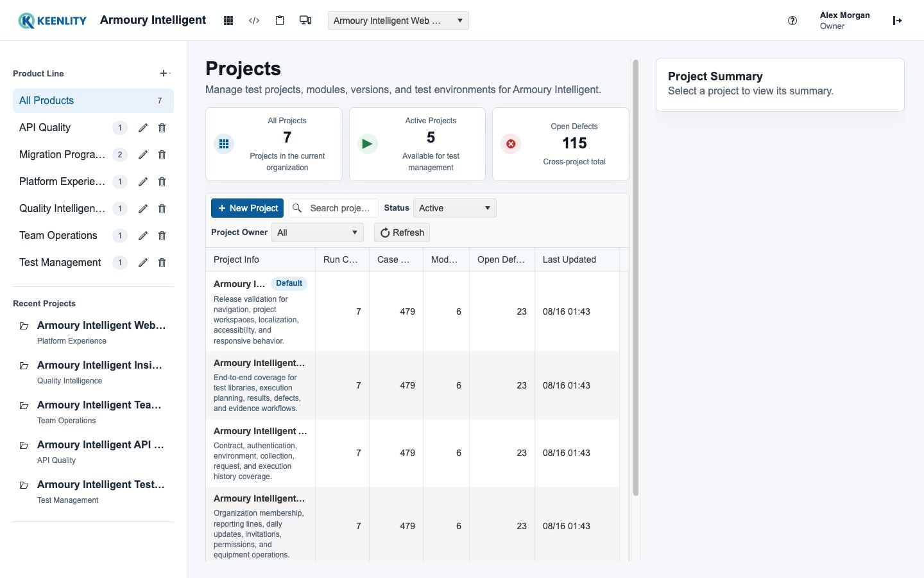Delete the Test Management product line
The height and width of the screenshot is (578, 924).
pos(162,263)
